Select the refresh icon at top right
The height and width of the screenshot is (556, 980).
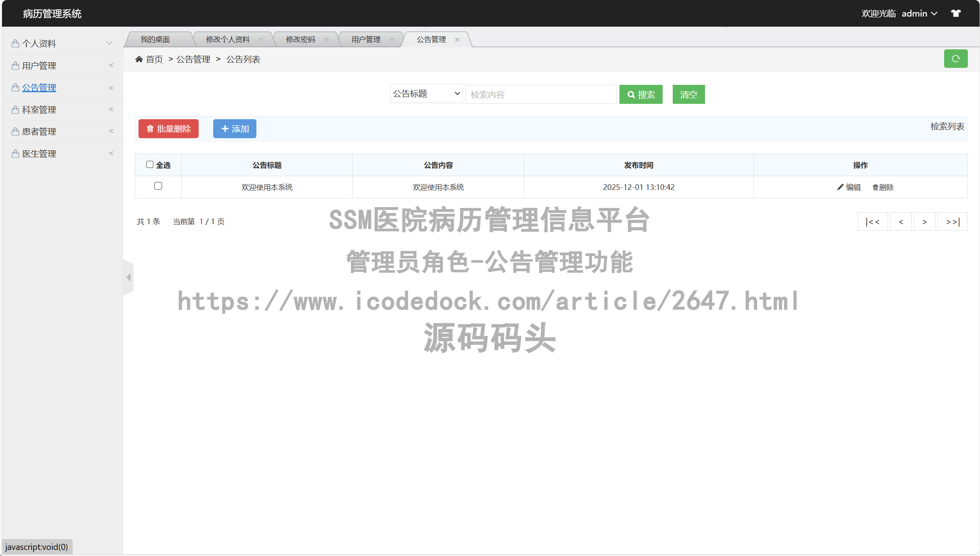pos(955,59)
